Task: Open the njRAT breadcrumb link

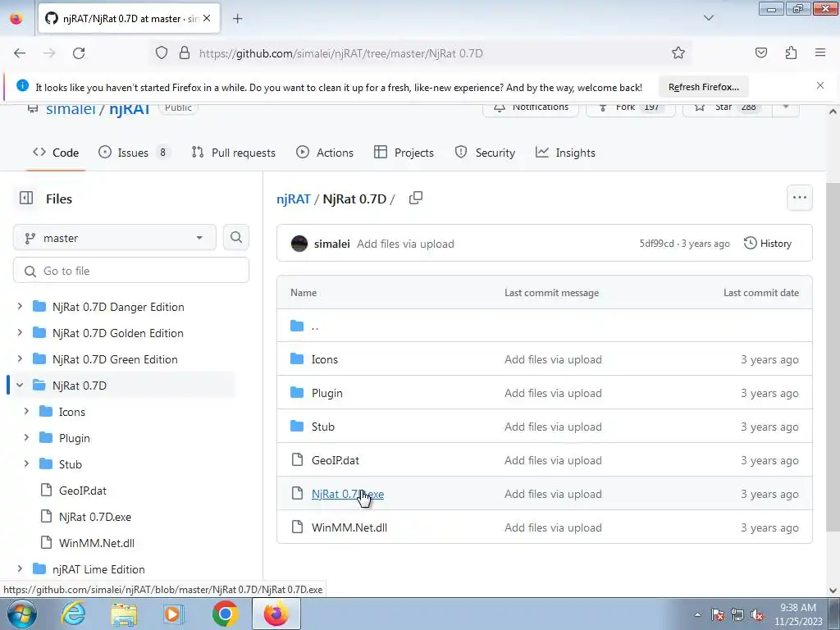Action: point(293,199)
